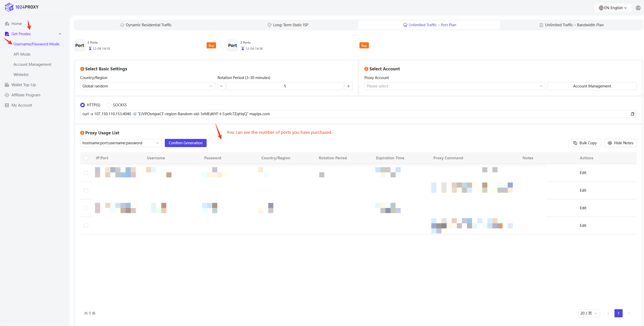The image size is (644, 326).
Task: Click the Bulk Copy button
Action: click(585, 143)
